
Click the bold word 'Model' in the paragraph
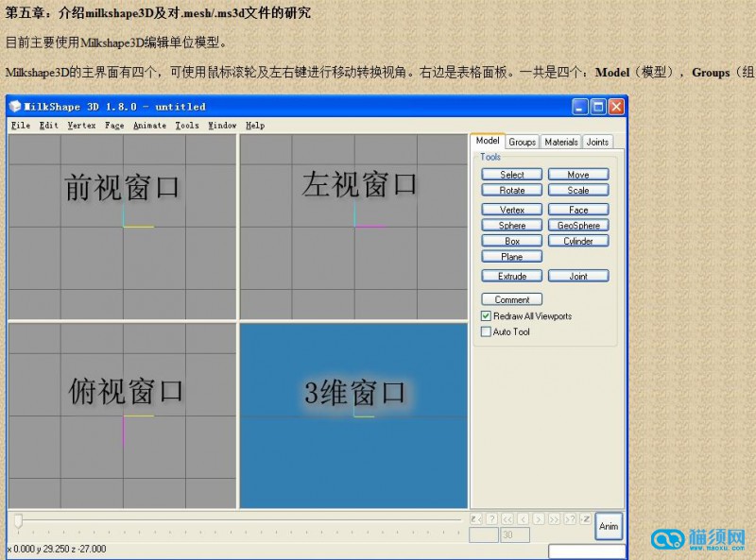pyautogui.click(x=612, y=73)
